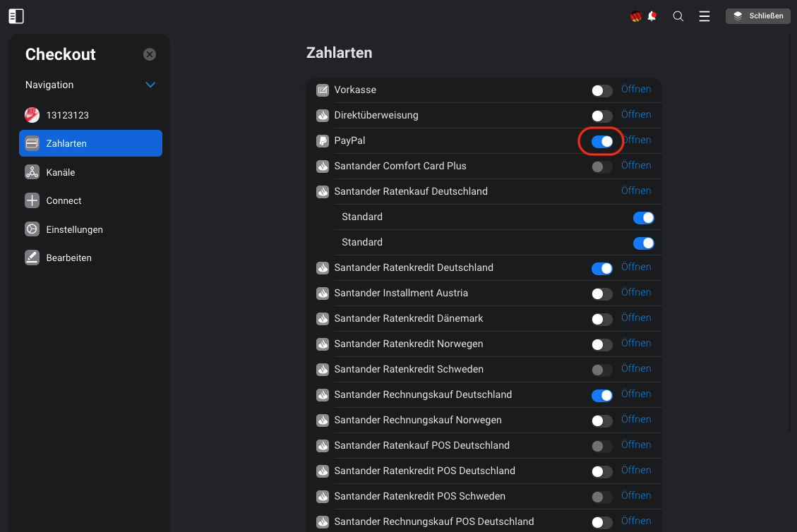Click the Kanäle sidebar icon
797x532 pixels.
point(32,172)
